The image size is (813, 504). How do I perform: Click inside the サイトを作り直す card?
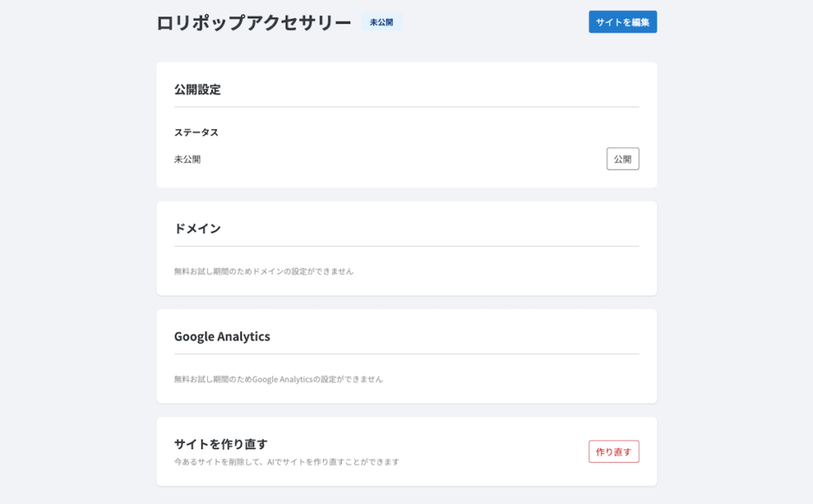[x=406, y=451]
